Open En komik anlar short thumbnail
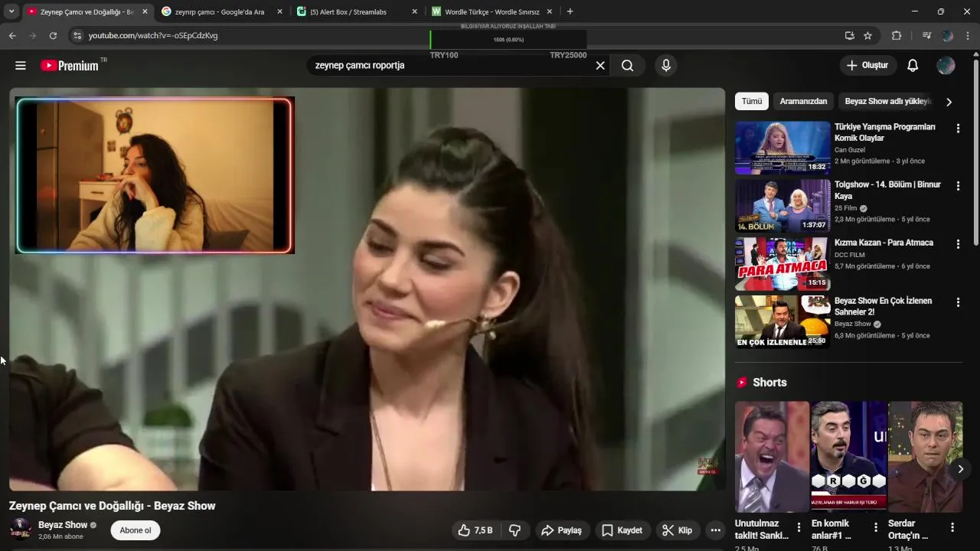980x551 pixels. (x=848, y=456)
